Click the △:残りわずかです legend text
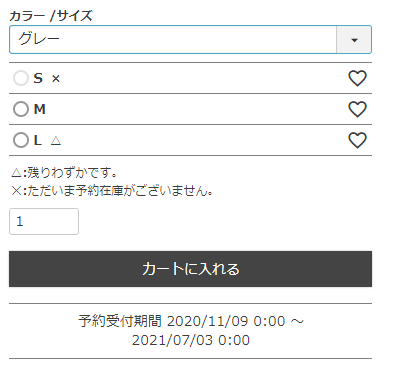Image resolution: width=397 pixels, height=375 pixels. (64, 173)
